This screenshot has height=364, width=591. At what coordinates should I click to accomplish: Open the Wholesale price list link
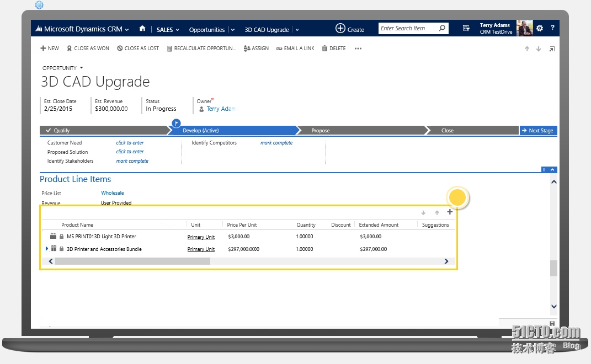[x=113, y=193]
